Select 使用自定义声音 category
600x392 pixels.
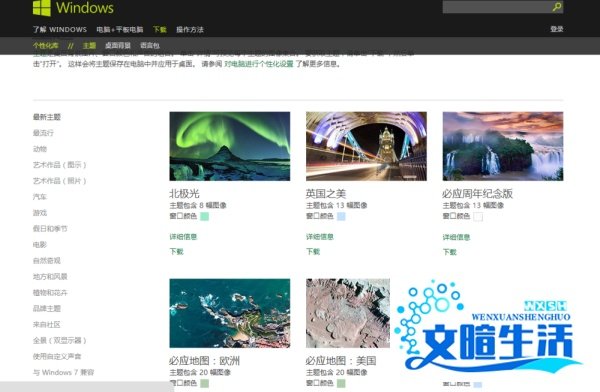click(57, 356)
